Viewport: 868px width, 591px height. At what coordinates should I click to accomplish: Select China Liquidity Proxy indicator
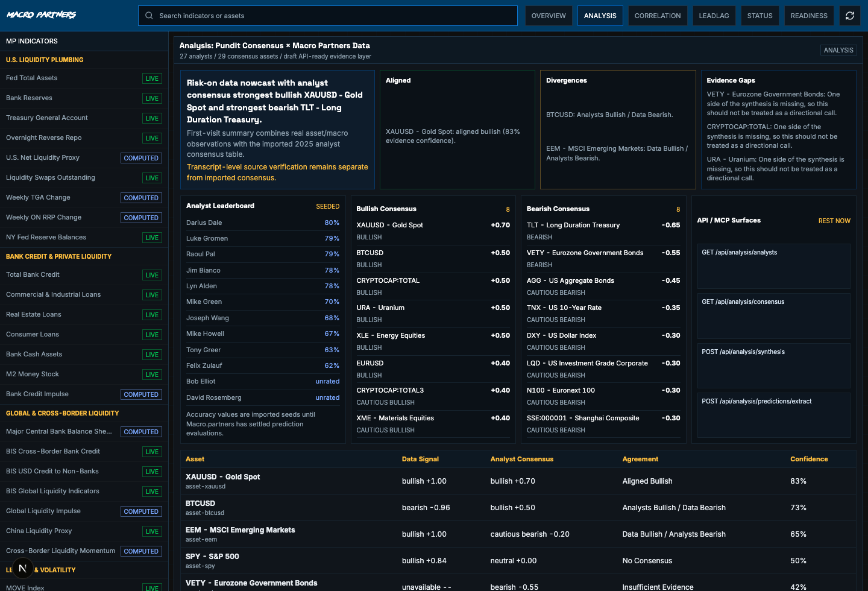point(84,531)
